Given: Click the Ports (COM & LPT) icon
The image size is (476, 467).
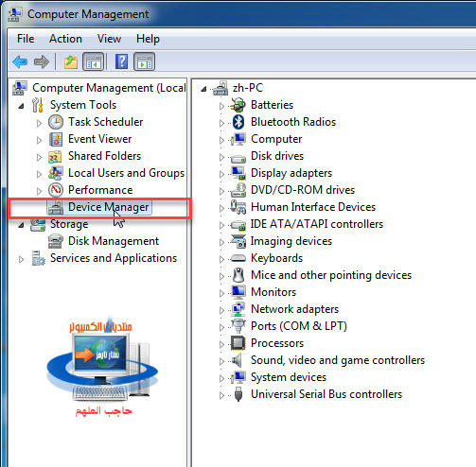Looking at the screenshot, I should [238, 326].
